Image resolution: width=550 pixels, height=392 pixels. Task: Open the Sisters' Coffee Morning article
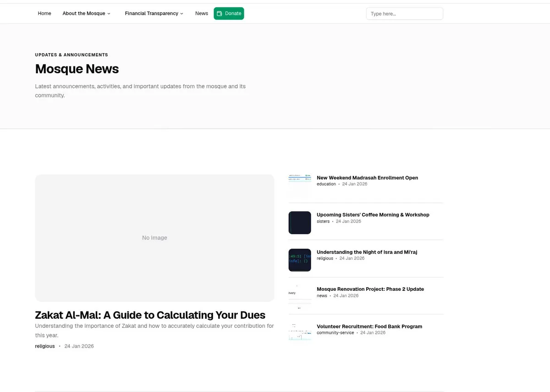pos(373,214)
